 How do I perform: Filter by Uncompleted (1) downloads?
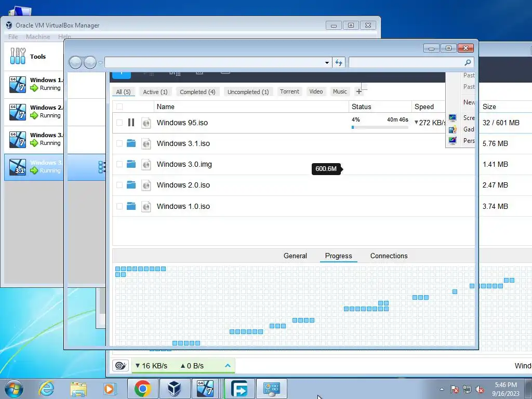point(248,92)
